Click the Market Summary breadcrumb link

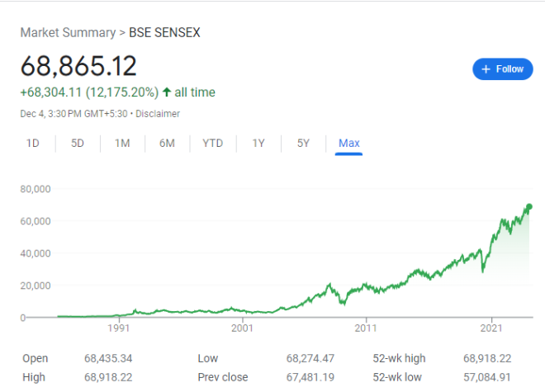pos(68,33)
